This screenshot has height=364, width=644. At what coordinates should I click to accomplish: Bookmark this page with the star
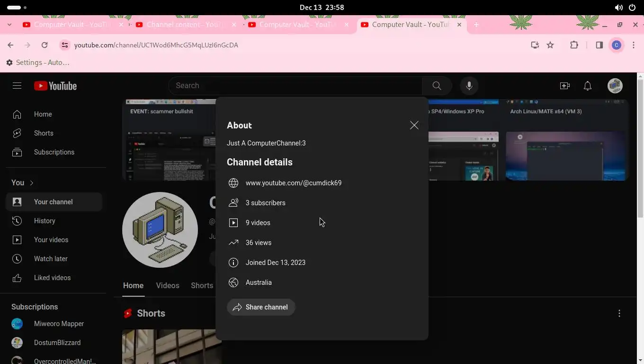point(550,45)
